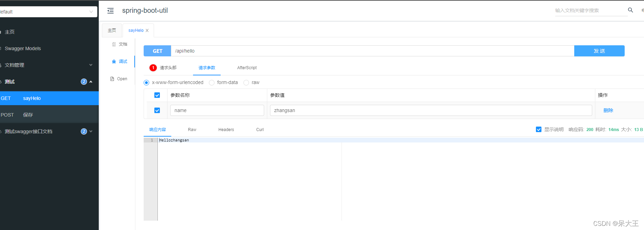This screenshot has height=230, width=644.
Task: Switch to the 调试 debug view
Action: 119,62
